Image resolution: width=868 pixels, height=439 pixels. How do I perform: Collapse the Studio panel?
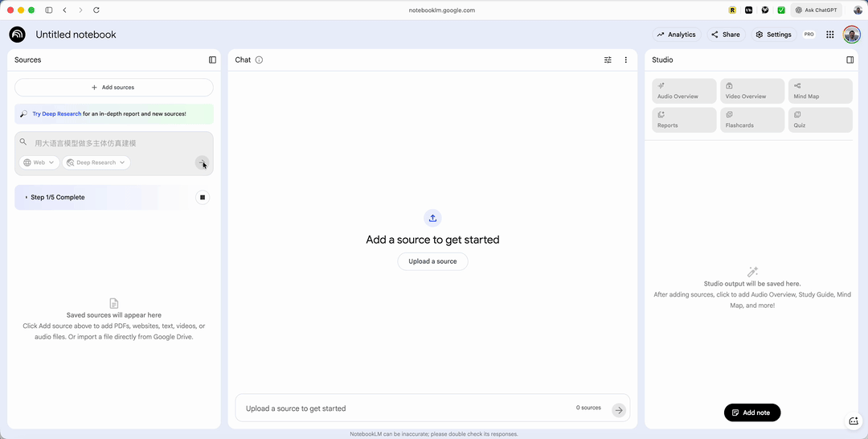pos(850,59)
